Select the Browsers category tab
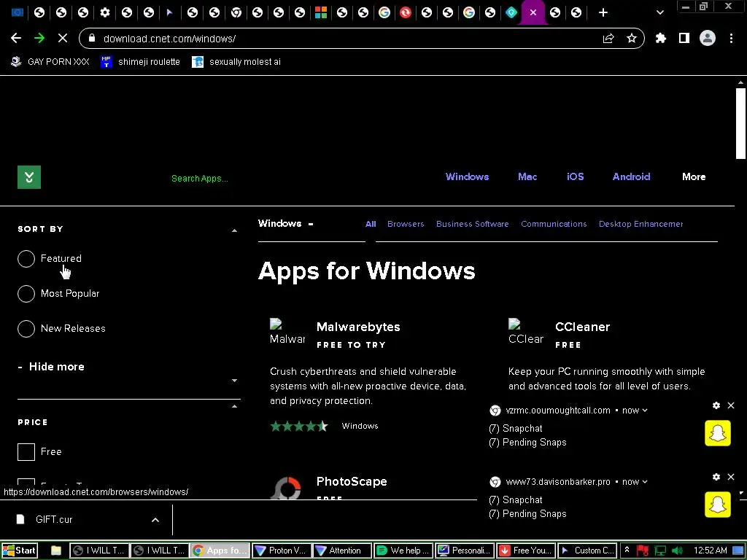Screen dimensions: 747x560 406,224
